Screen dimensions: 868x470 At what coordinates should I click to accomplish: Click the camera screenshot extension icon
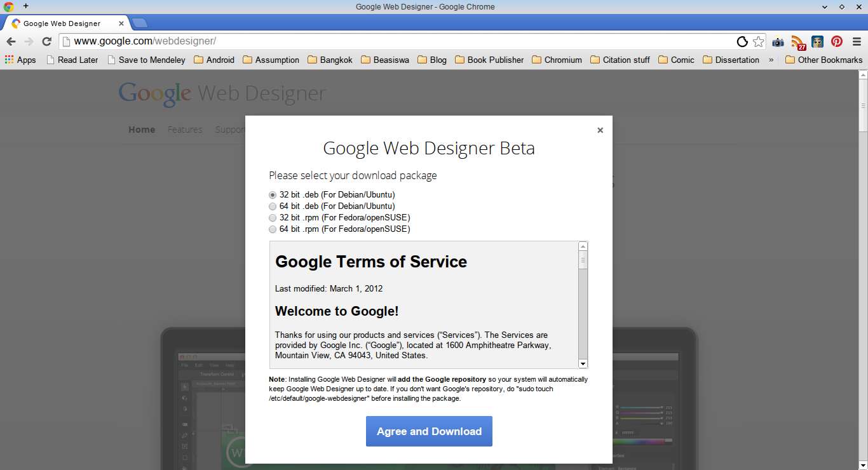pyautogui.click(x=778, y=42)
